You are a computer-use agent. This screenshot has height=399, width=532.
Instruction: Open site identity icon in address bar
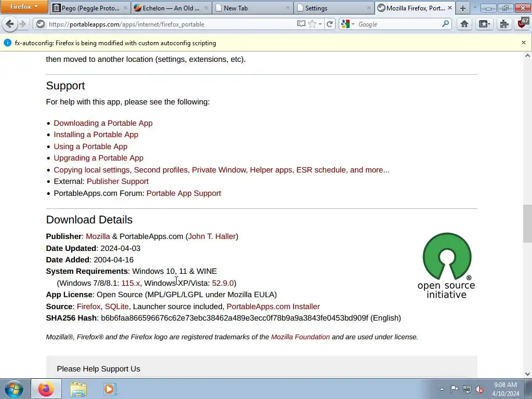[x=41, y=24]
